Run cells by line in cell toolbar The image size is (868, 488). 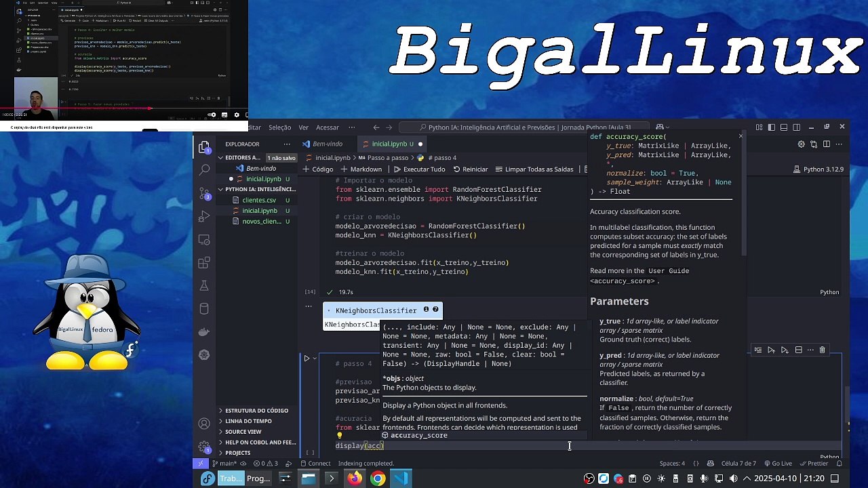point(758,350)
